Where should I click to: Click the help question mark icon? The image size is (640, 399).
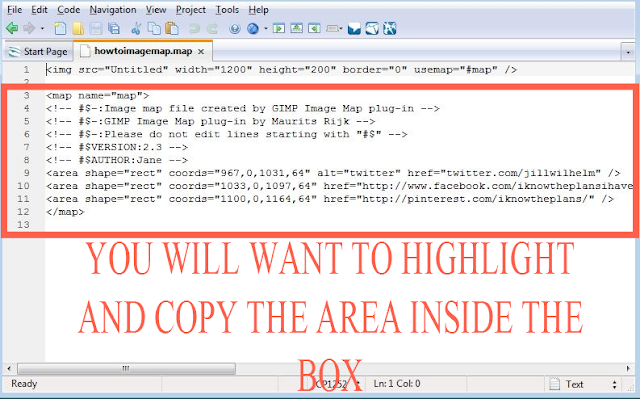235,29
